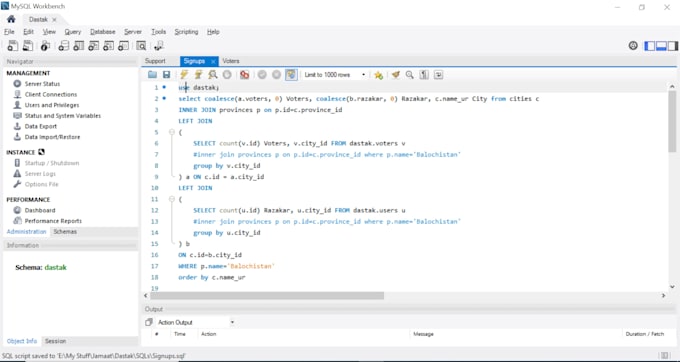Toggle the left sidebar panel visibility
The width and height of the screenshot is (680, 362).
650,46
